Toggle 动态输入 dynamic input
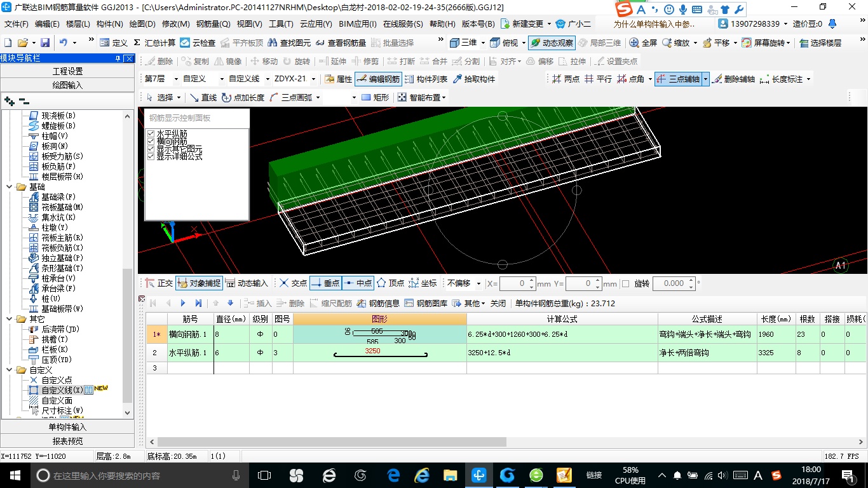 [247, 283]
